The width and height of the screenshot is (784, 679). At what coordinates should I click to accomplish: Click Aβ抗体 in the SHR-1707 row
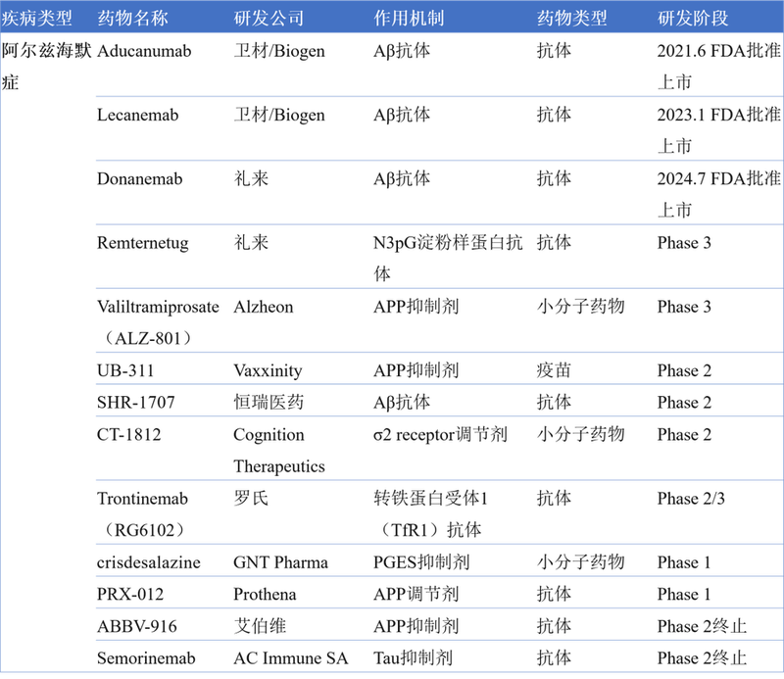[402, 403]
